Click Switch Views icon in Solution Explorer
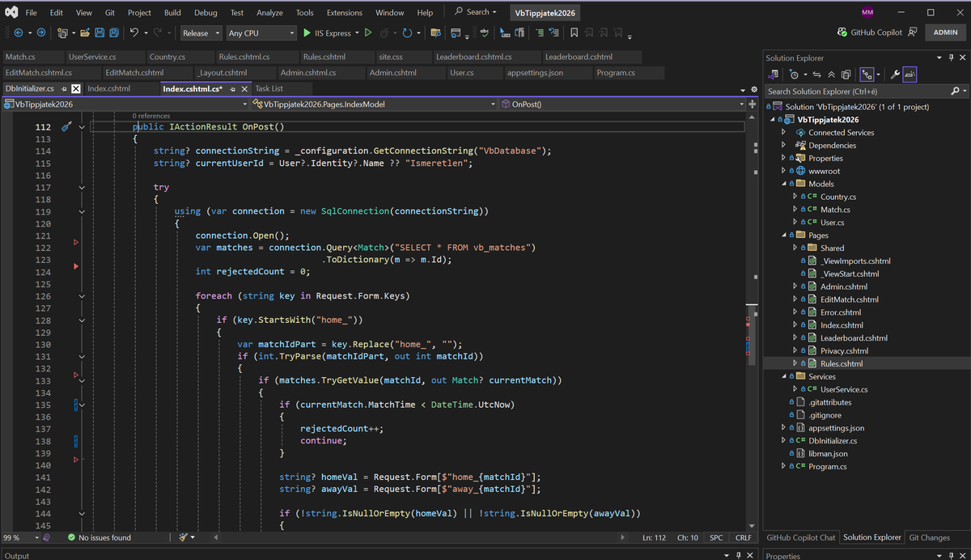This screenshot has height=560, width=971. tap(773, 74)
